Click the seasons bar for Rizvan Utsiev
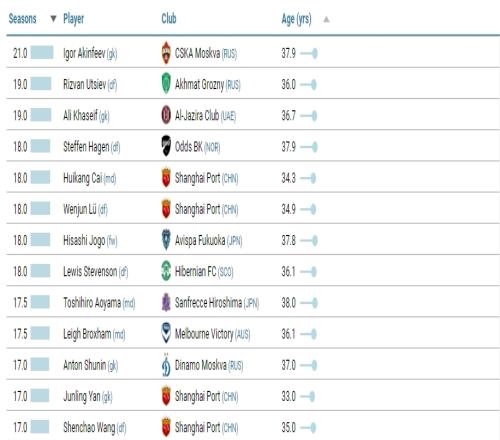This screenshot has height=440, width=500. click(41, 84)
